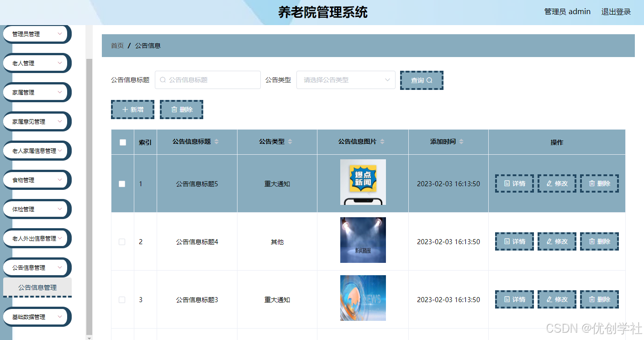Expand the 老人家属信息管理 sidebar menu

tap(37, 151)
